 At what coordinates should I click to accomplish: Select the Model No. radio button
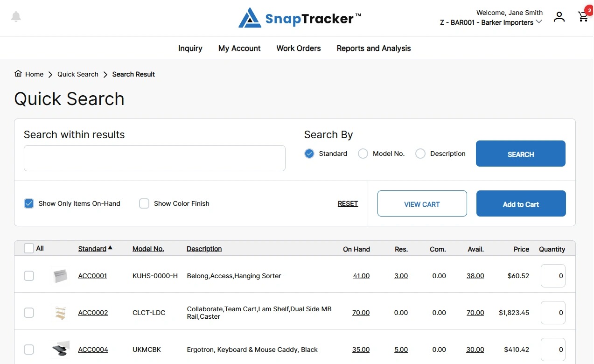pyautogui.click(x=363, y=154)
